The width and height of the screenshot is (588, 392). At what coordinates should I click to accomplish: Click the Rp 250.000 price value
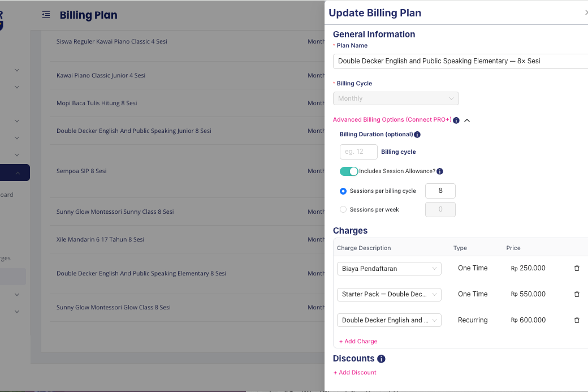(x=528, y=268)
